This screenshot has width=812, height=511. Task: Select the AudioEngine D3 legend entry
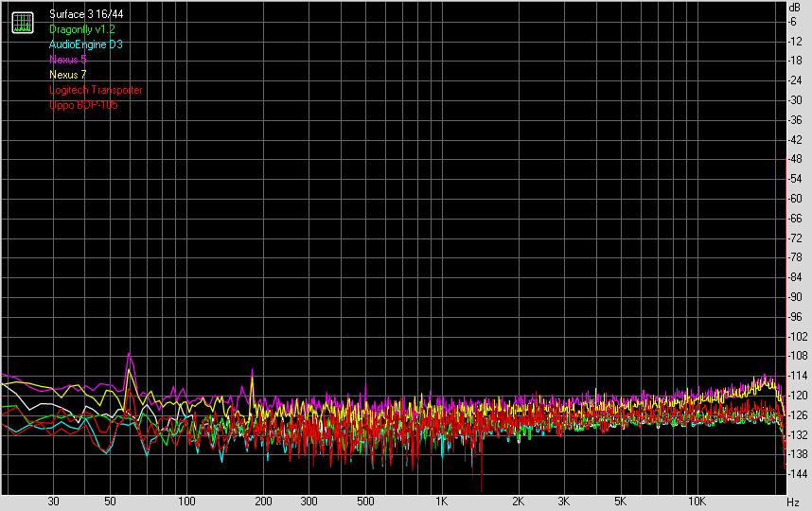coord(86,44)
